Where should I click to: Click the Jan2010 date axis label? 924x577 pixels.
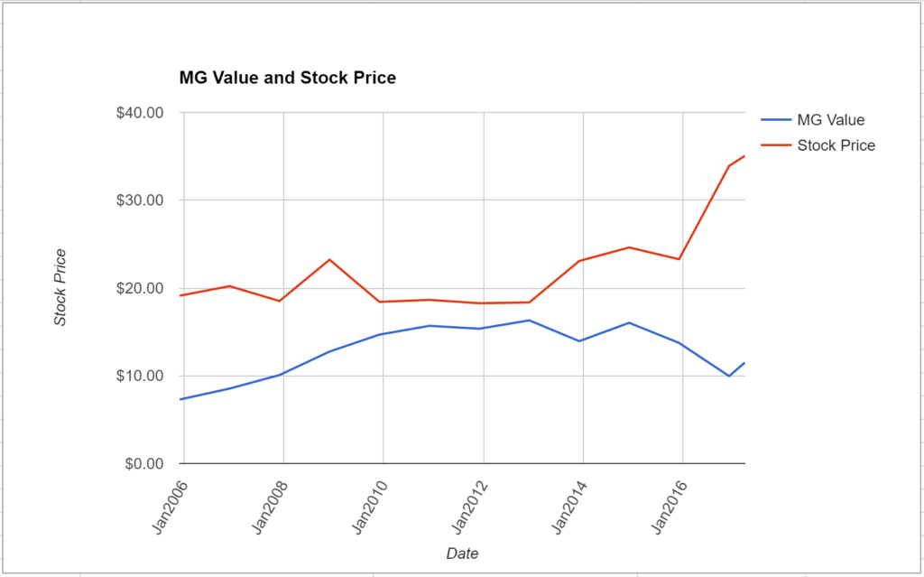pos(370,507)
